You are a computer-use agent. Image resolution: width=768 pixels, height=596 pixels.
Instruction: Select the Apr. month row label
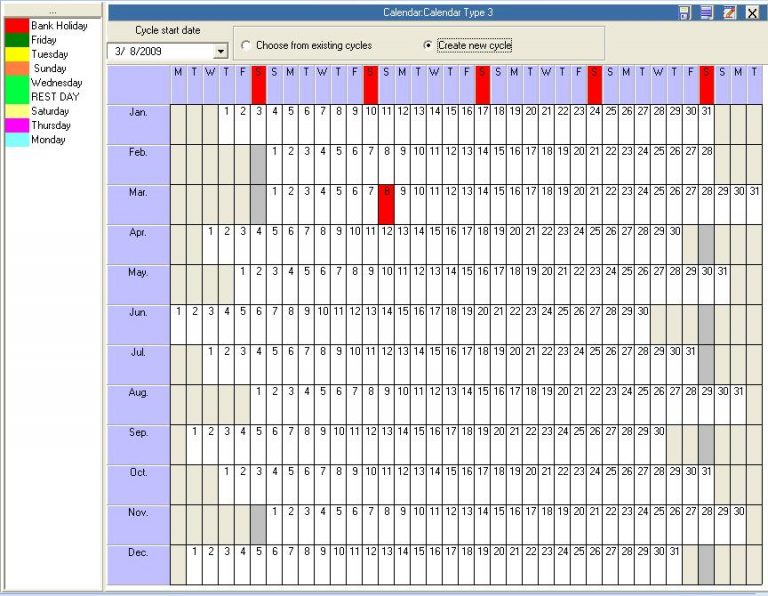(x=139, y=245)
